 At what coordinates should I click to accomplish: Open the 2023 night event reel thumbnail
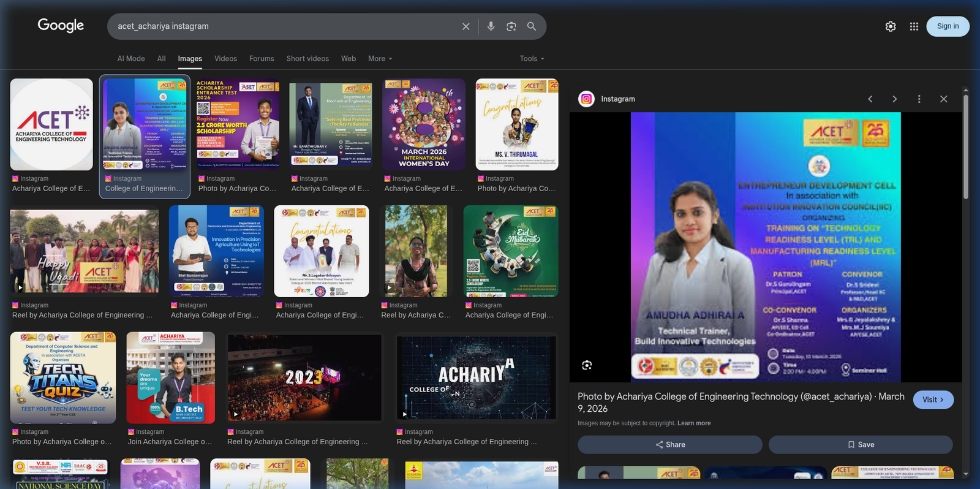point(304,378)
